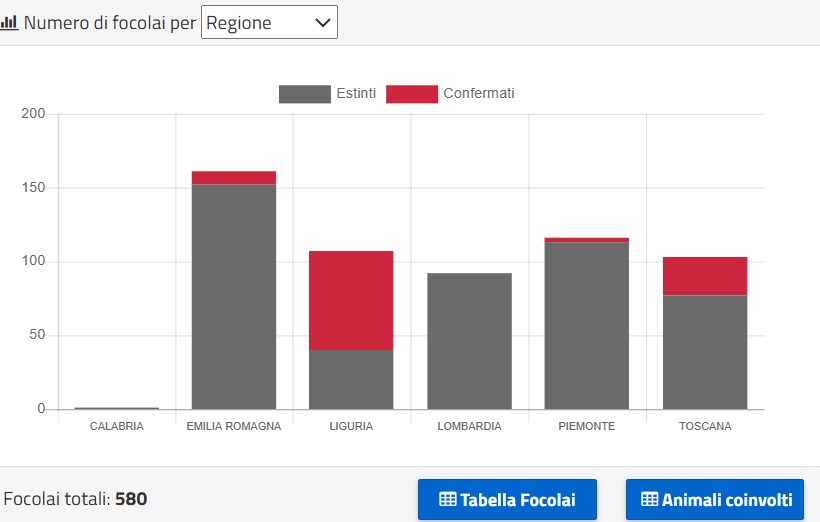The height and width of the screenshot is (522, 820).
Task: Click the red Liguria Confermati bar segment
Action: [351, 300]
